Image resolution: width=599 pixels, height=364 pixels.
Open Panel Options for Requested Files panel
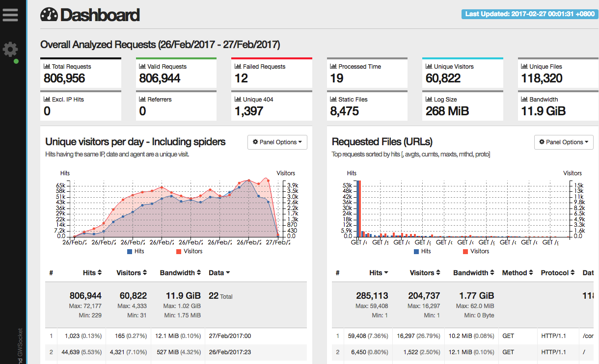pos(564,142)
